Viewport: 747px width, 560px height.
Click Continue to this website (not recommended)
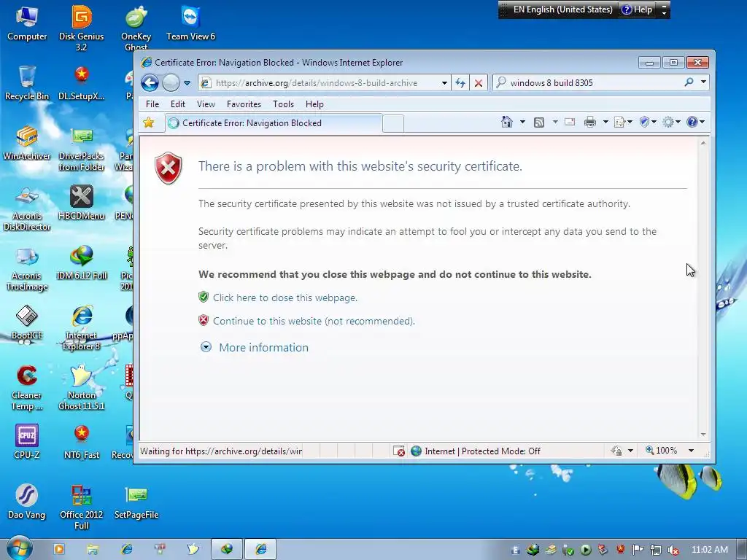pyautogui.click(x=314, y=321)
